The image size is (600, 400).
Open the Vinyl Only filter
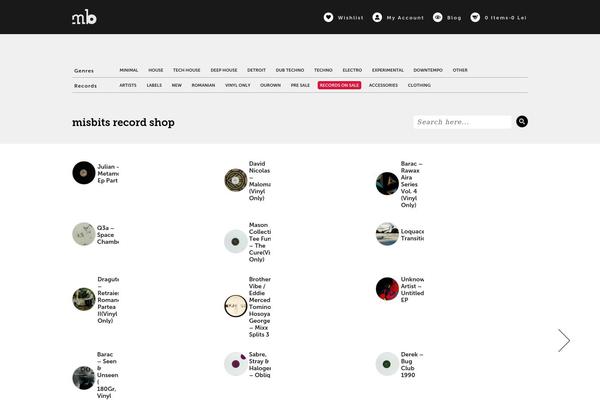pyautogui.click(x=238, y=85)
